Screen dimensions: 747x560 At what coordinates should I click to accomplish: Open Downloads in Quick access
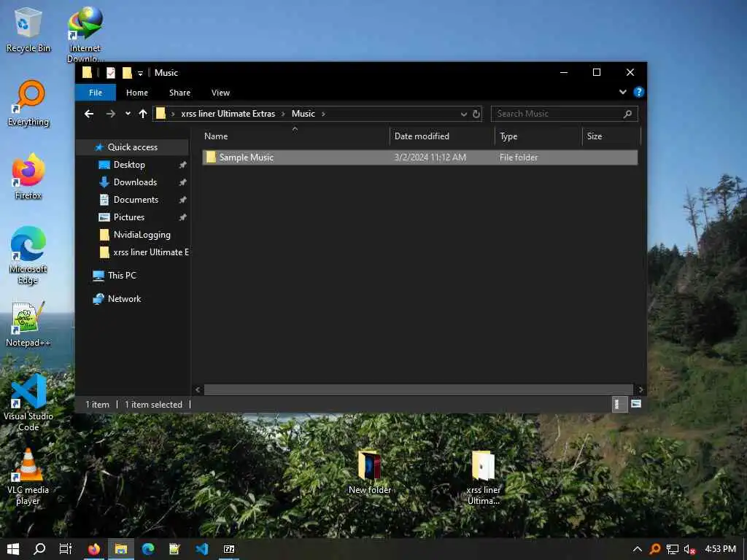(135, 182)
